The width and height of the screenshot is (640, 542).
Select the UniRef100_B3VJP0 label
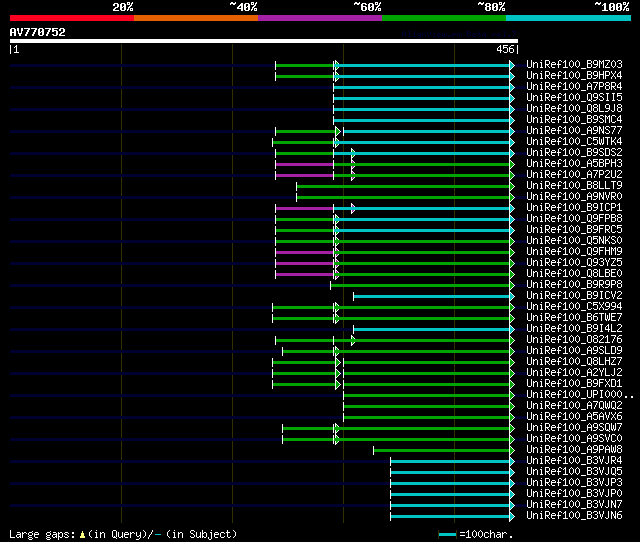click(574, 494)
